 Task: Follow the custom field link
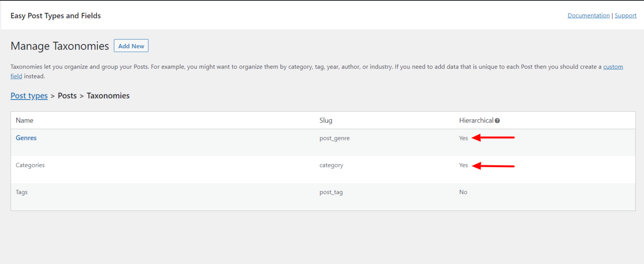[613, 67]
